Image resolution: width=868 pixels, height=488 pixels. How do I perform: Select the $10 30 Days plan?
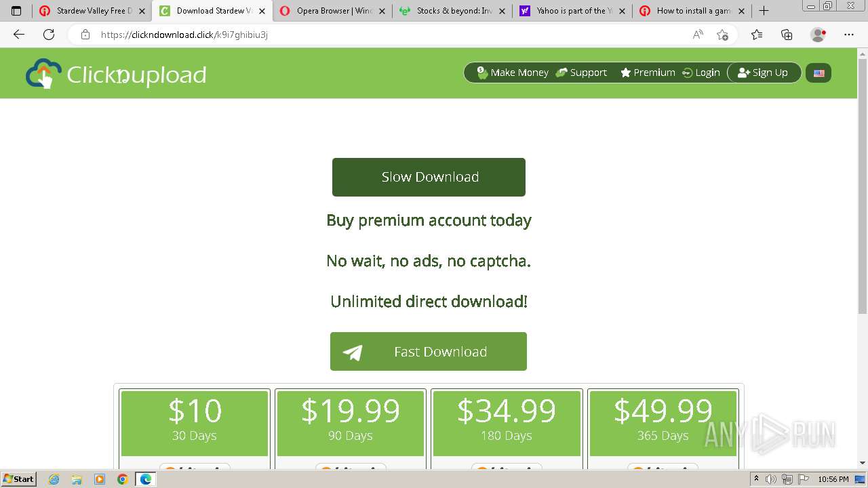click(x=195, y=423)
